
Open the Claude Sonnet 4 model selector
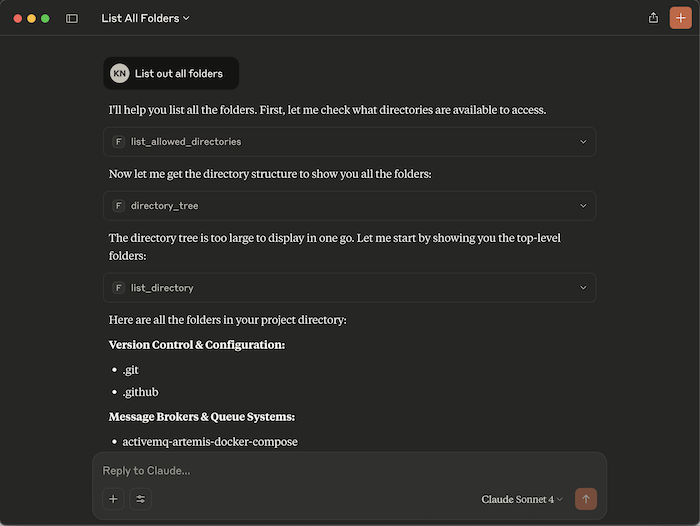tap(522, 499)
